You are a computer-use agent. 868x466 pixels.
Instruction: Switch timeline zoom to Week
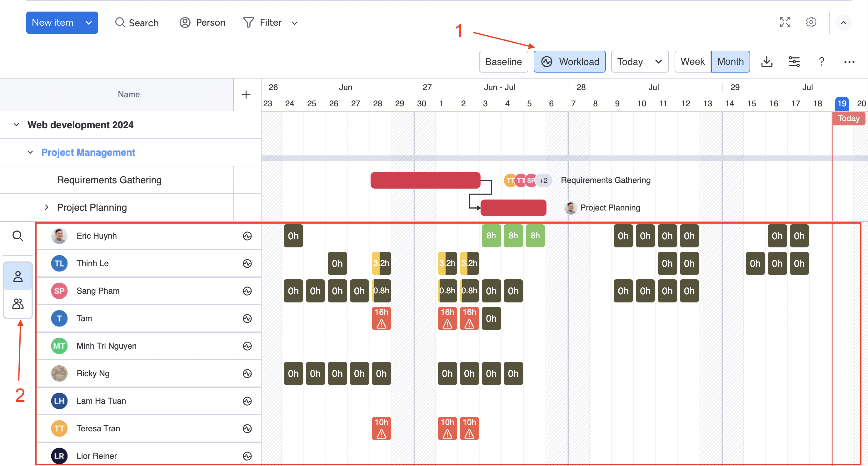point(693,61)
